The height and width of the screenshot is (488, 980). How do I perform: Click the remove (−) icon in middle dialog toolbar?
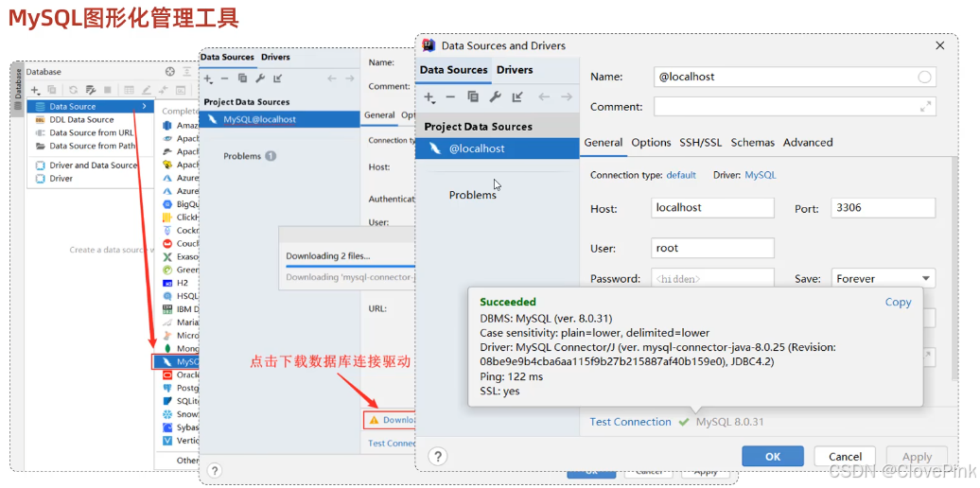pyautogui.click(x=224, y=78)
